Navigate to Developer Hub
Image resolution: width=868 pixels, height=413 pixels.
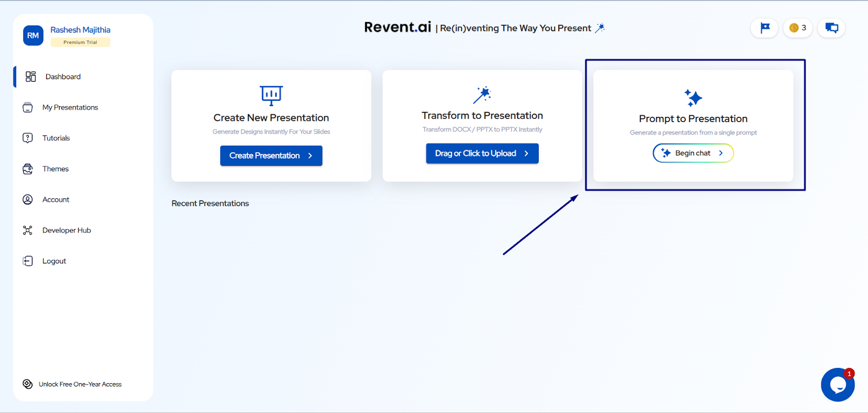point(66,230)
